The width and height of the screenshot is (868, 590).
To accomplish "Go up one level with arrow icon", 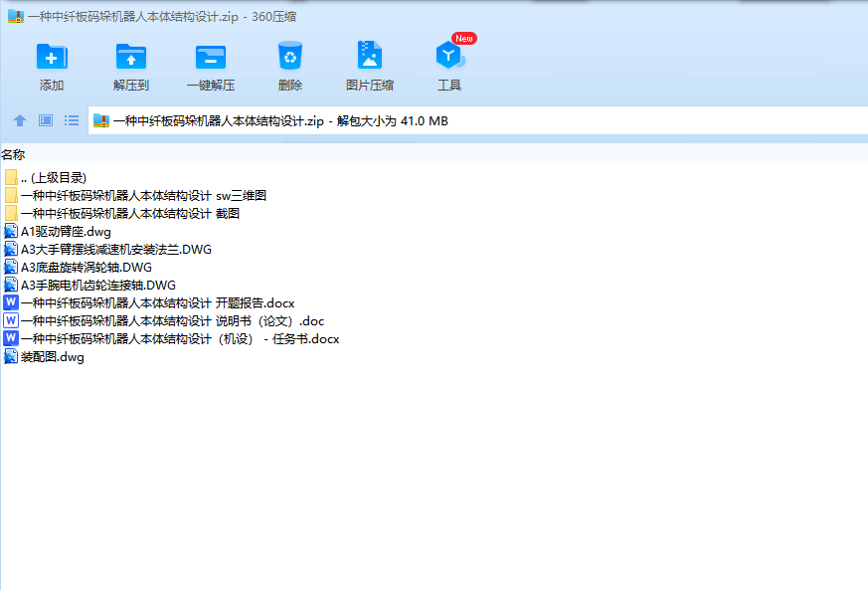I will (x=20, y=120).
